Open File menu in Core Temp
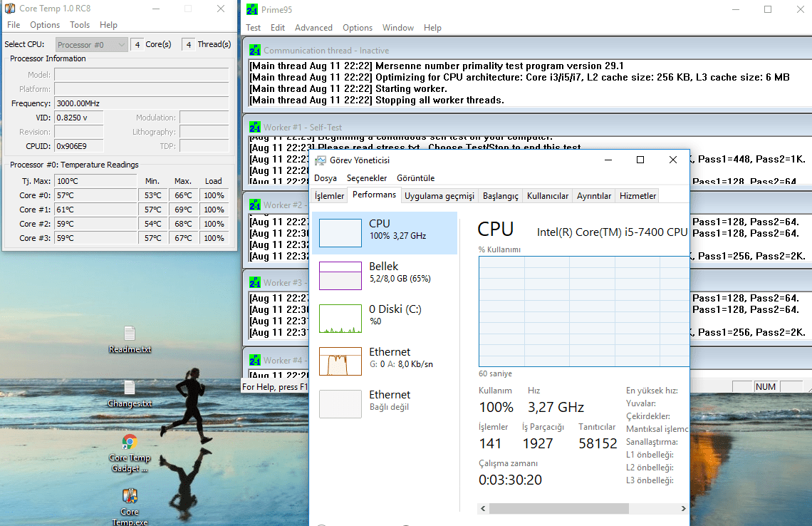The height and width of the screenshot is (526, 812). [x=14, y=25]
